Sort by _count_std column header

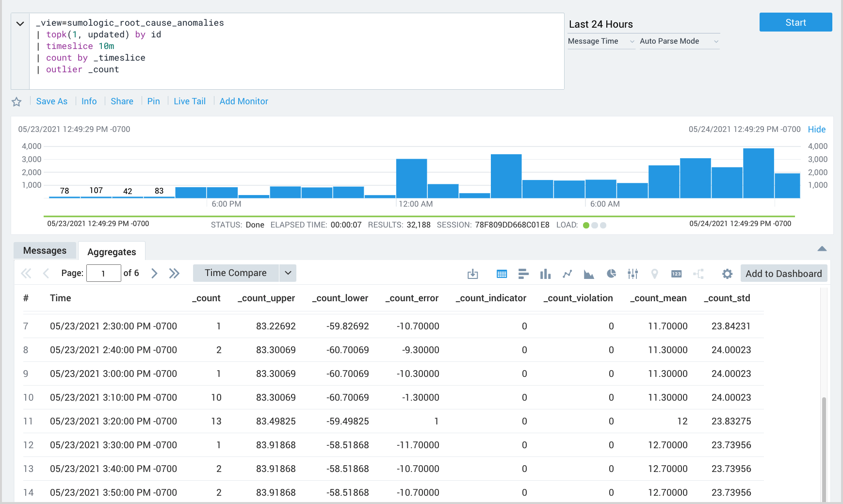tap(727, 298)
